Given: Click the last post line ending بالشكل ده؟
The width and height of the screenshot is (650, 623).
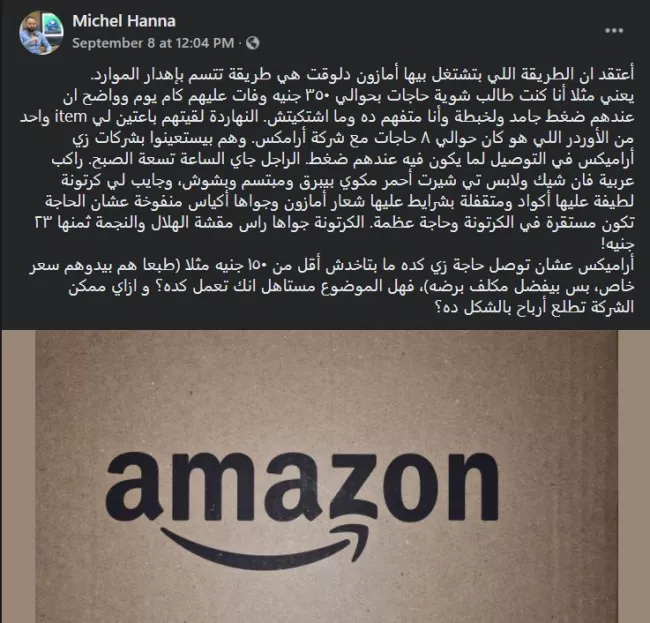Looking at the screenshot, I should coord(534,307).
